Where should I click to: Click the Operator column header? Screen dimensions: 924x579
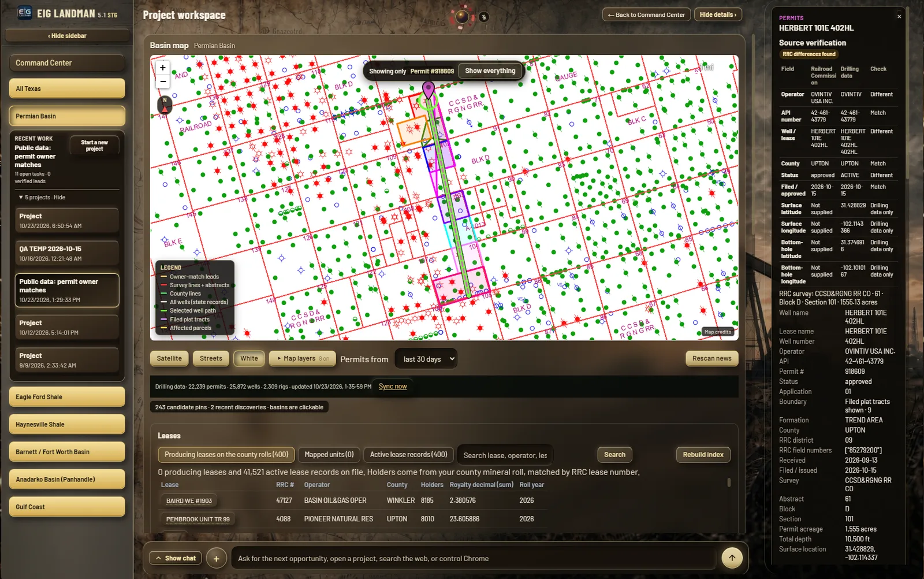pyautogui.click(x=317, y=485)
